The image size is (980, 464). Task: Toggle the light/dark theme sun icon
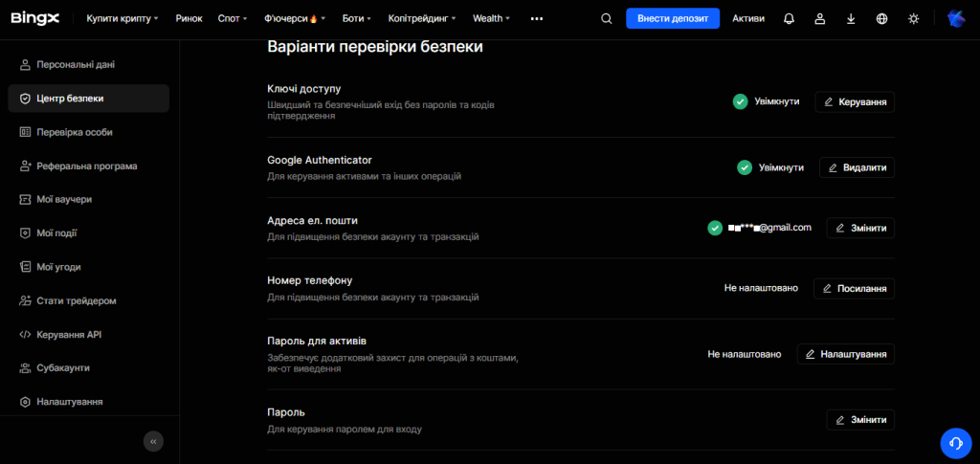(x=914, y=19)
